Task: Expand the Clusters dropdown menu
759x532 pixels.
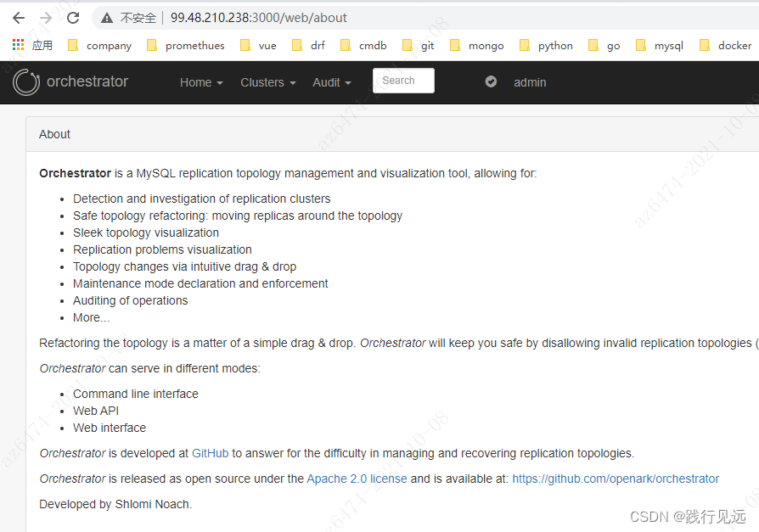Action: 268,82
